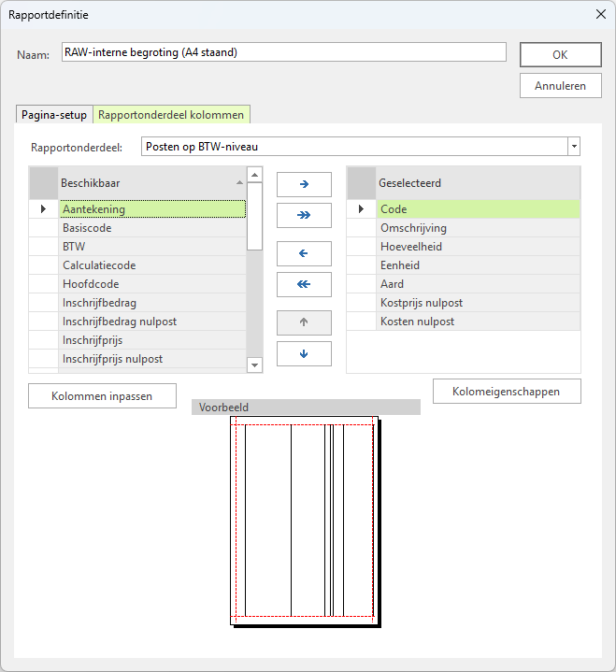Sort the Beschikbaar column header

tap(151, 182)
